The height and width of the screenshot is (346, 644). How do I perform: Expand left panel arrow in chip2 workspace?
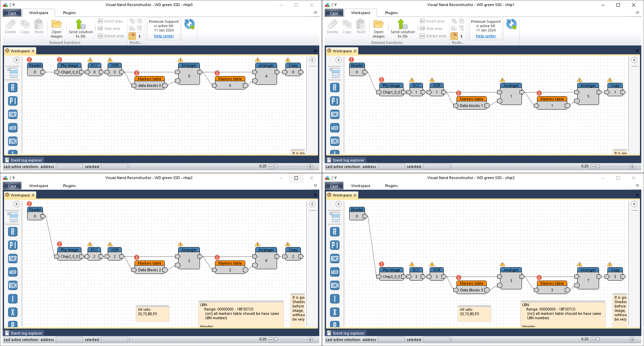pos(16,204)
